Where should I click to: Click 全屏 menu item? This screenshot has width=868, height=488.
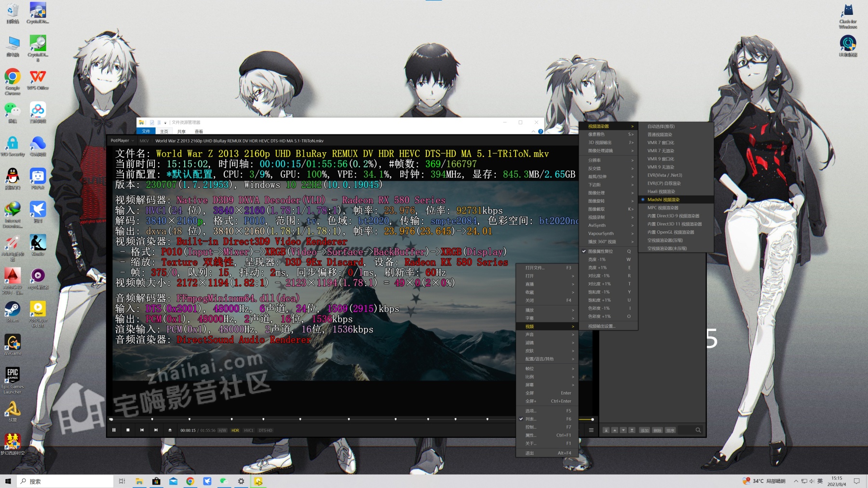[546, 393]
